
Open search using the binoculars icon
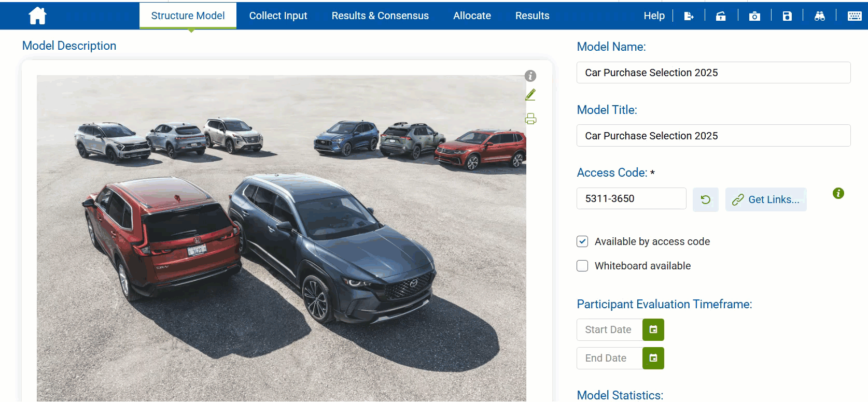[x=820, y=16]
